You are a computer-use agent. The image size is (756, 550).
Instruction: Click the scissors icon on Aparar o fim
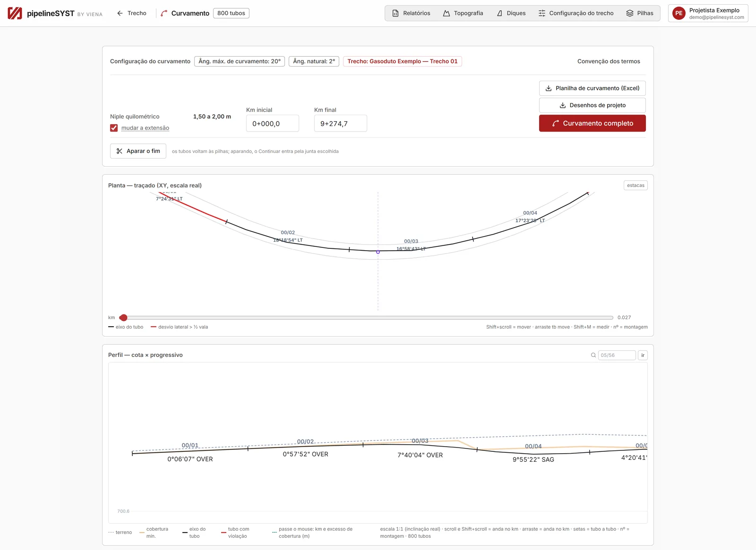[x=120, y=151]
